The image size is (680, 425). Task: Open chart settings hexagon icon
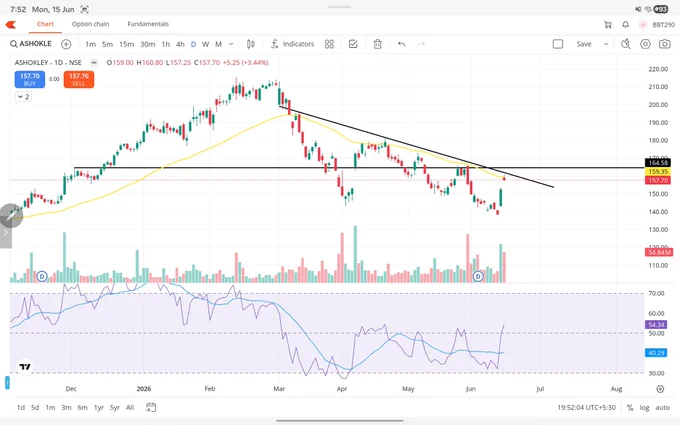pos(645,44)
